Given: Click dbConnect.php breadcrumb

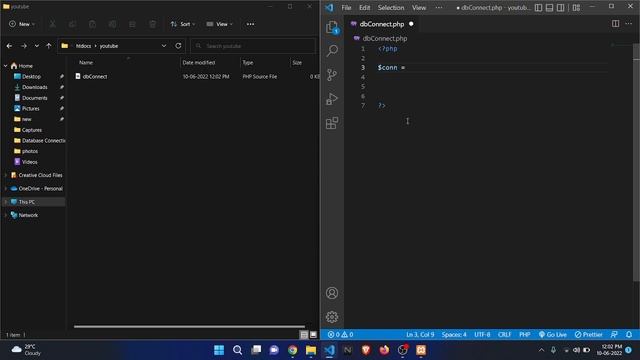Looking at the screenshot, I should click(384, 38).
